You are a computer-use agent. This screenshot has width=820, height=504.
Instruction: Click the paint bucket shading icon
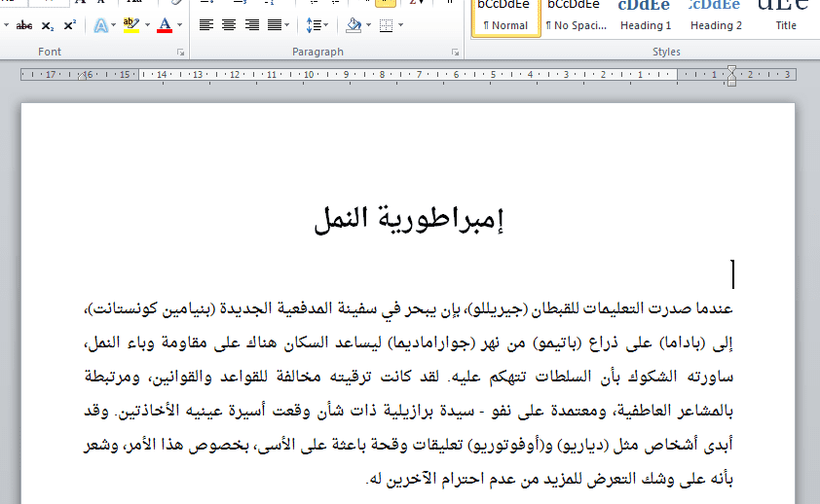pos(354,25)
